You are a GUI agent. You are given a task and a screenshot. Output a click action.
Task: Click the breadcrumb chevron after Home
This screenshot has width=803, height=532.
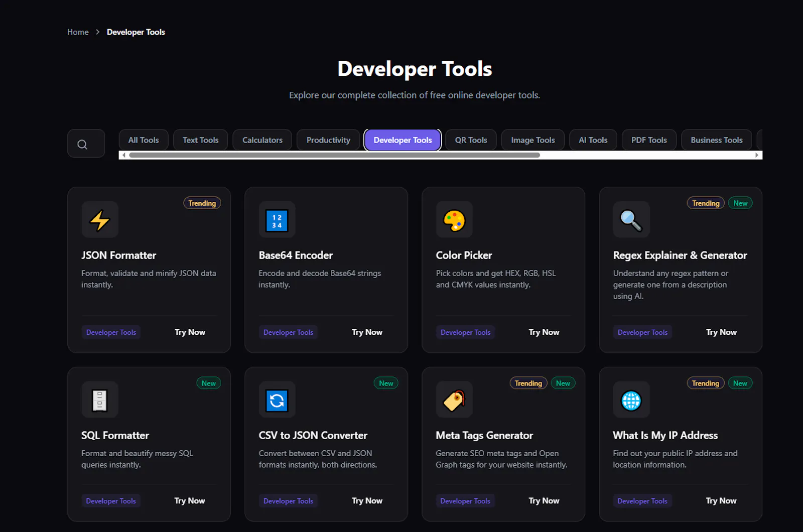pyautogui.click(x=97, y=32)
